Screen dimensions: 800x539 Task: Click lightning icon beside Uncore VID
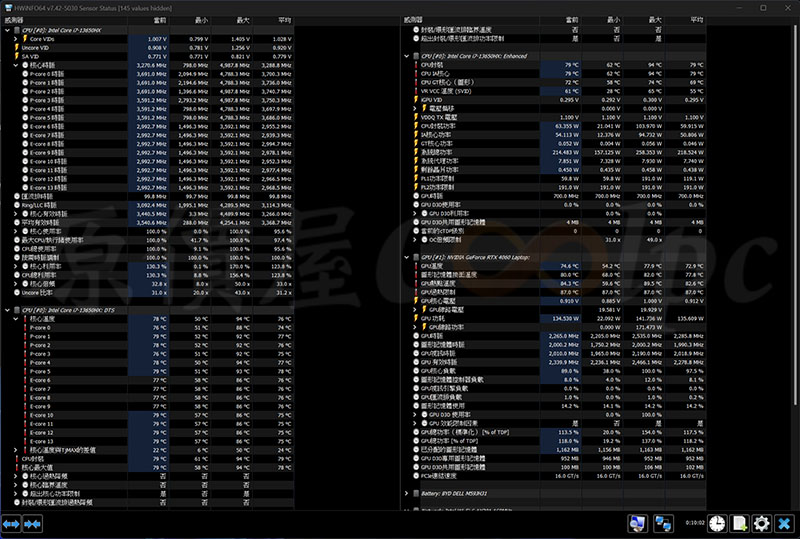click(x=17, y=47)
